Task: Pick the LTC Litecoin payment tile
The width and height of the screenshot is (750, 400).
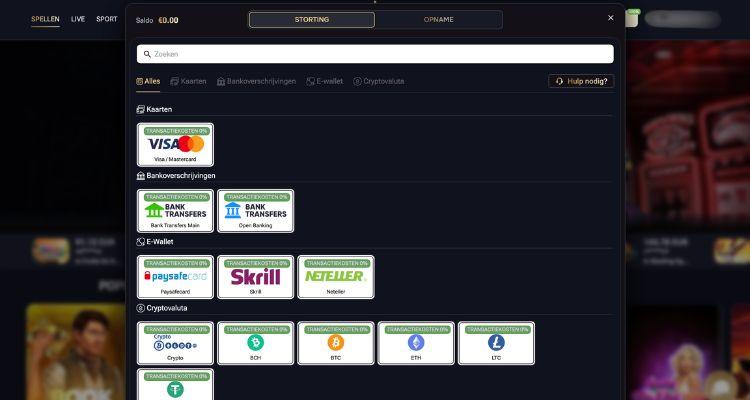Action: (496, 343)
